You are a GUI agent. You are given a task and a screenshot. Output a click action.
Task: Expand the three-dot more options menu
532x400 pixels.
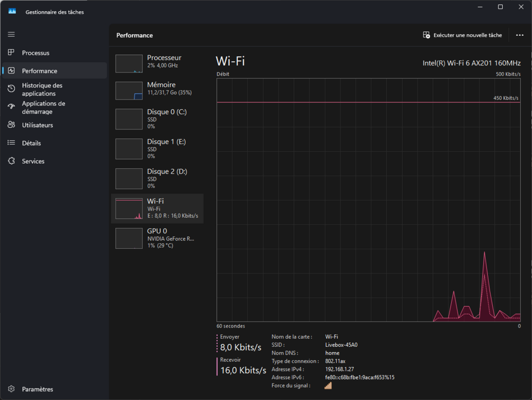[x=519, y=35]
